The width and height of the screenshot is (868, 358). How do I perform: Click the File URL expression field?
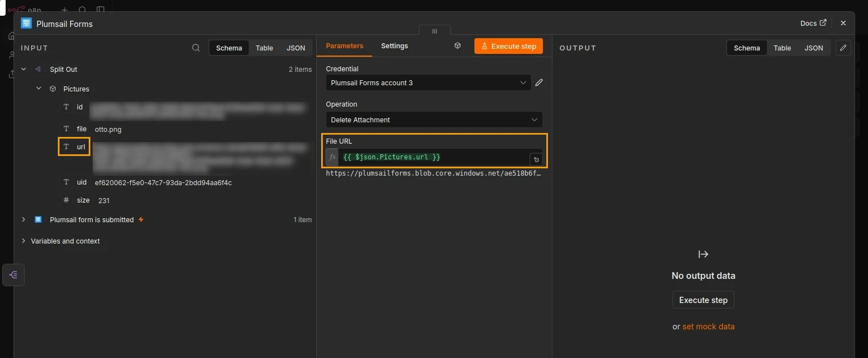click(x=434, y=157)
